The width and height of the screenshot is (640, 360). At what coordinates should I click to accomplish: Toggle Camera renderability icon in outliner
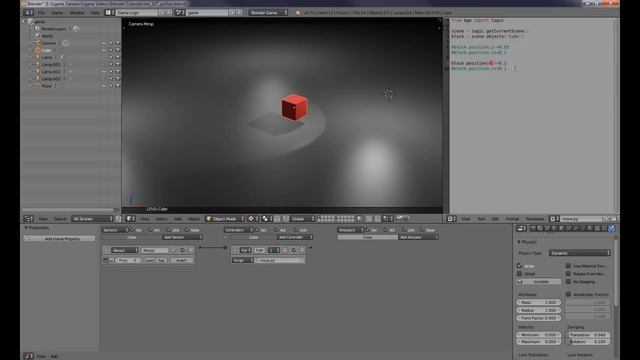click(118, 43)
